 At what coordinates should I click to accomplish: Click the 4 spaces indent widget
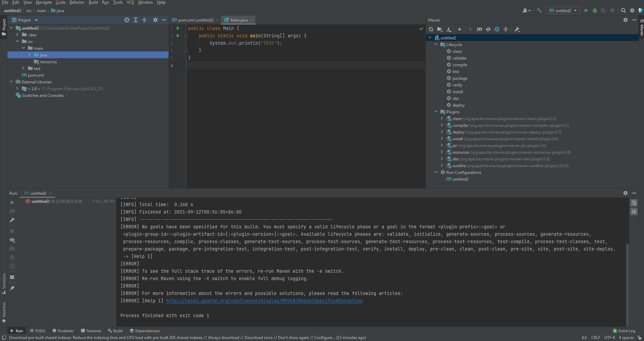626,338
